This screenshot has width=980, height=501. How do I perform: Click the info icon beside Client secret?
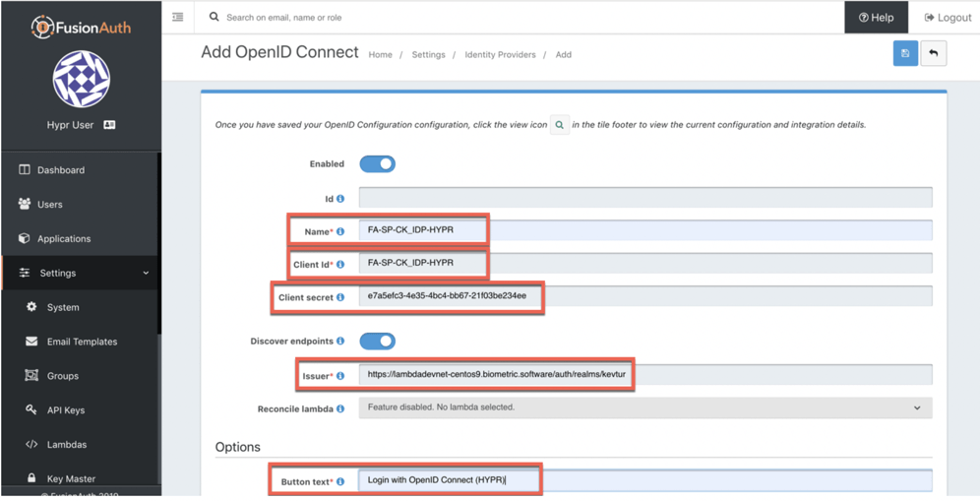340,297
